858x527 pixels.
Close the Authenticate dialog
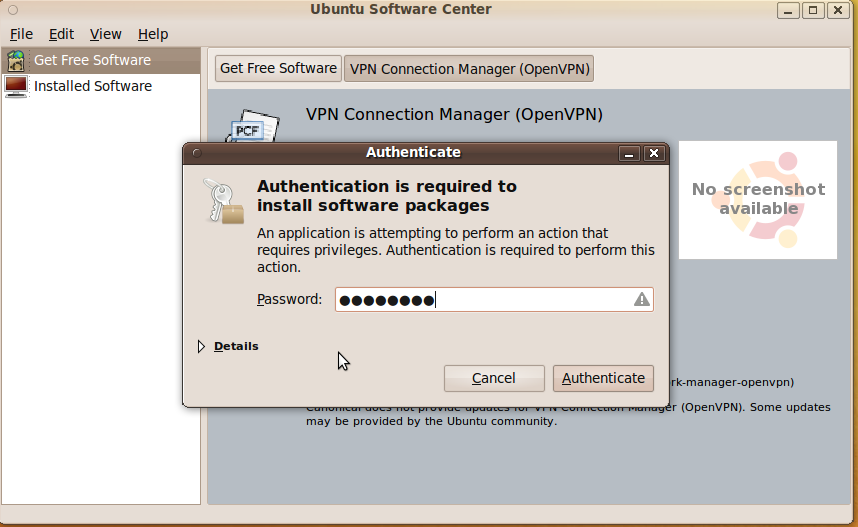pos(653,154)
